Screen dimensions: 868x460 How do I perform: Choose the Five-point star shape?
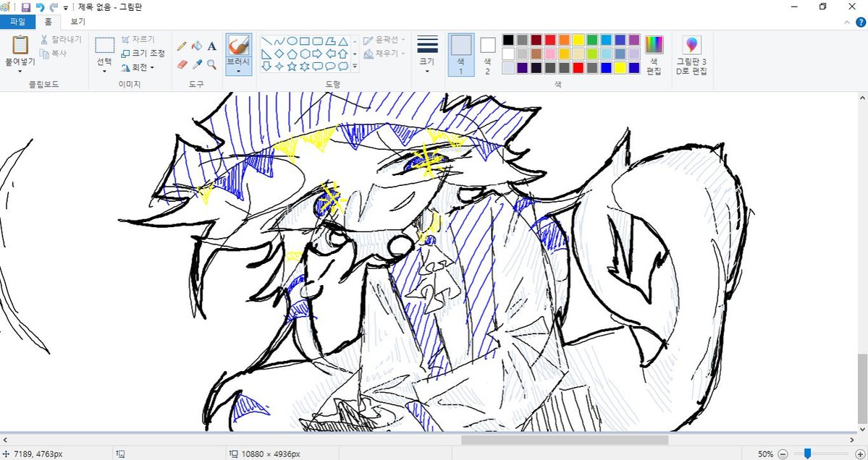[292, 67]
